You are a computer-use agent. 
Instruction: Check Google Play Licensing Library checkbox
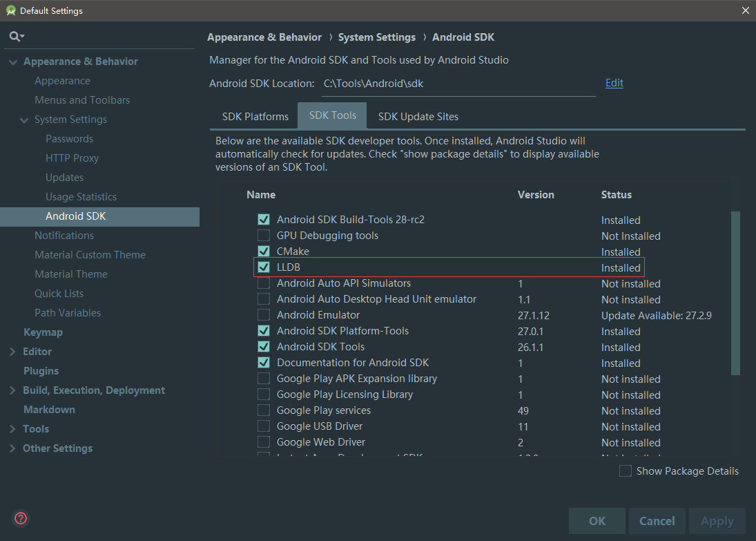(x=264, y=395)
